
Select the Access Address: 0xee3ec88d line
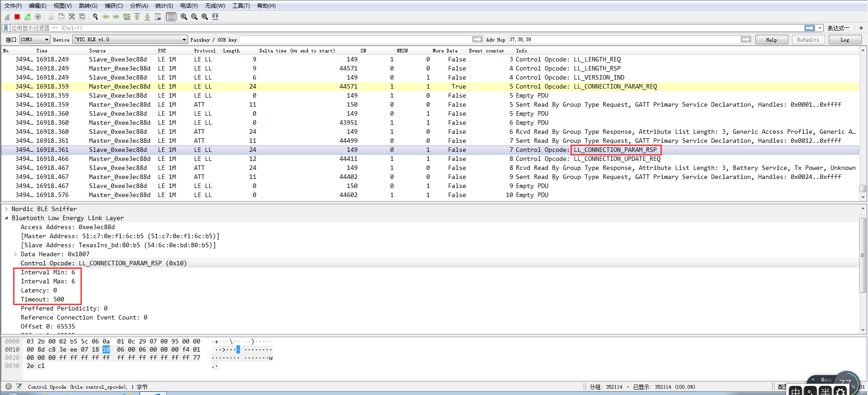click(68, 227)
